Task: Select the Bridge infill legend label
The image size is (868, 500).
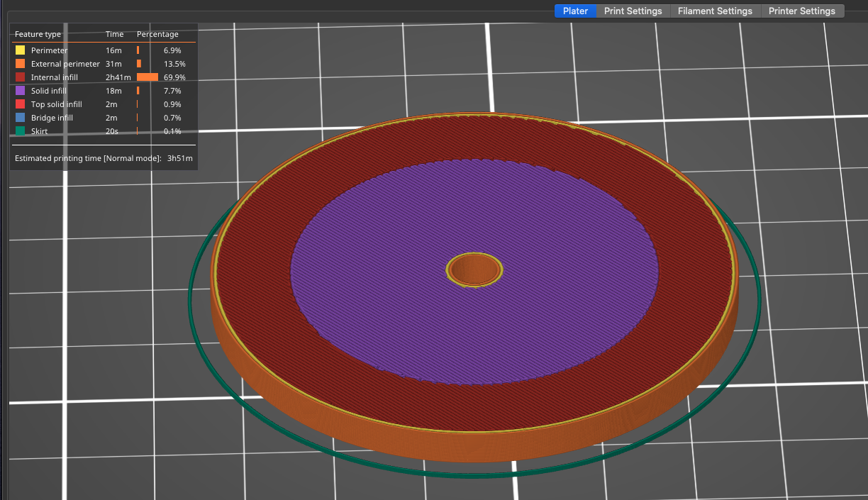Action: [52, 118]
